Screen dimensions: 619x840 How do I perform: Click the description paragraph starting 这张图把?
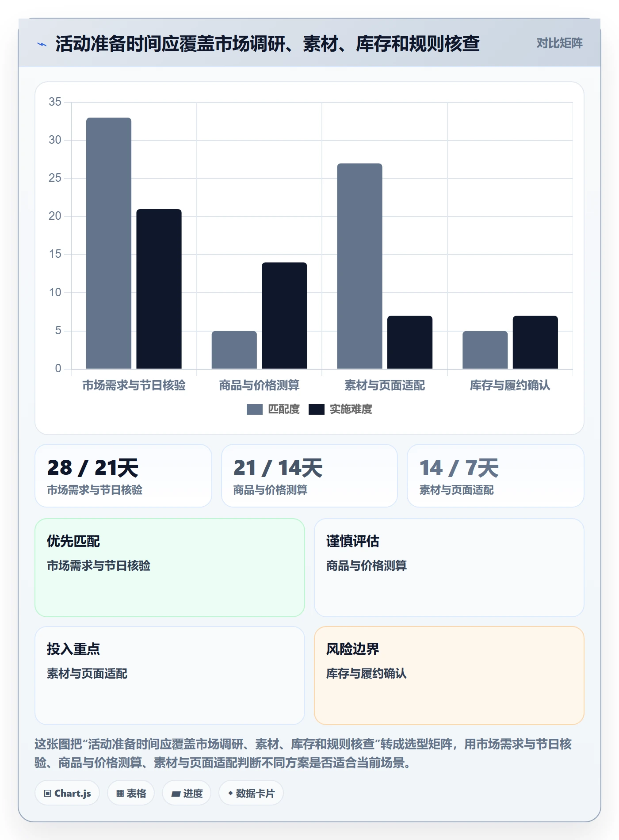[x=303, y=753]
